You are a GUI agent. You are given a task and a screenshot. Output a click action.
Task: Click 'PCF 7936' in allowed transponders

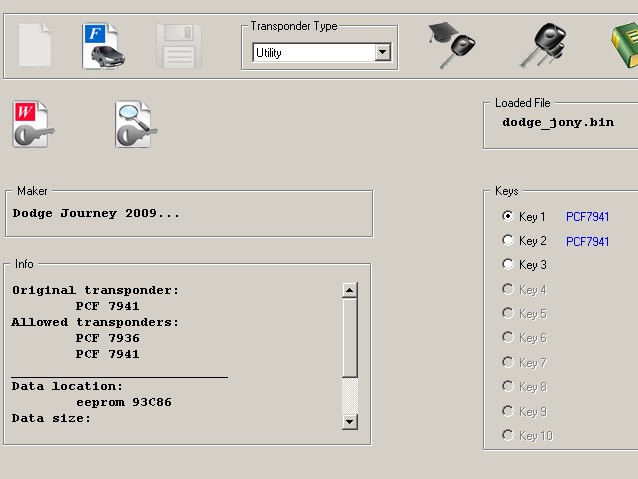107,338
